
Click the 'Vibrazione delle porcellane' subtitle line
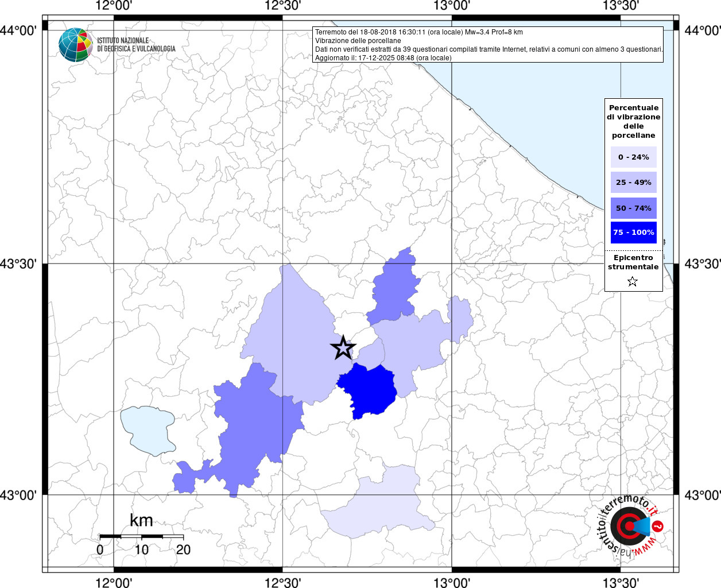(x=358, y=41)
